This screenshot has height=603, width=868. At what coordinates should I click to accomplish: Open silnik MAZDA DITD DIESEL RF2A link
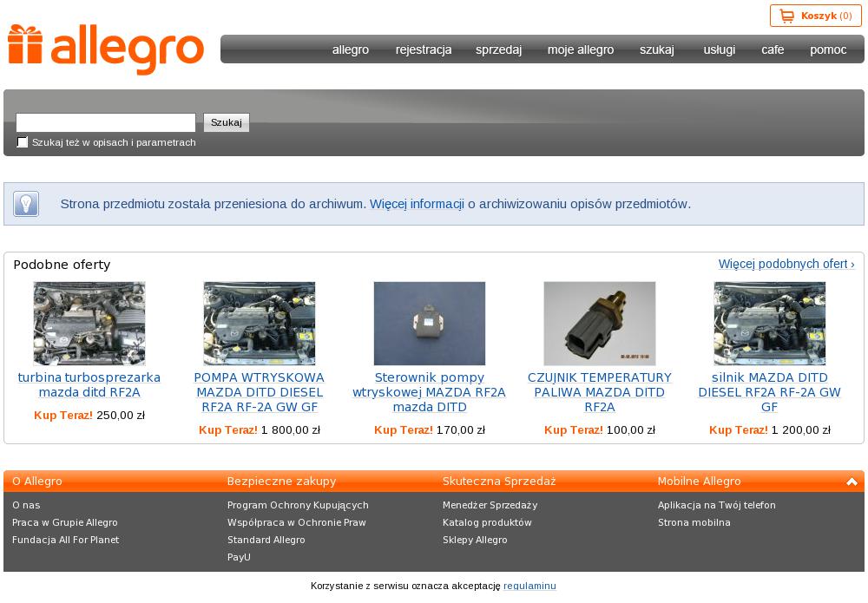click(x=769, y=392)
